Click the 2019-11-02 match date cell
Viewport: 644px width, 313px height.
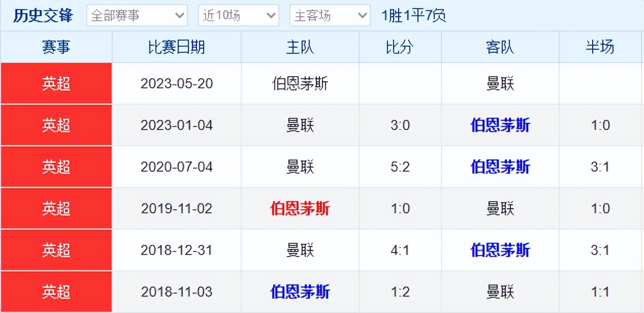[176, 208]
